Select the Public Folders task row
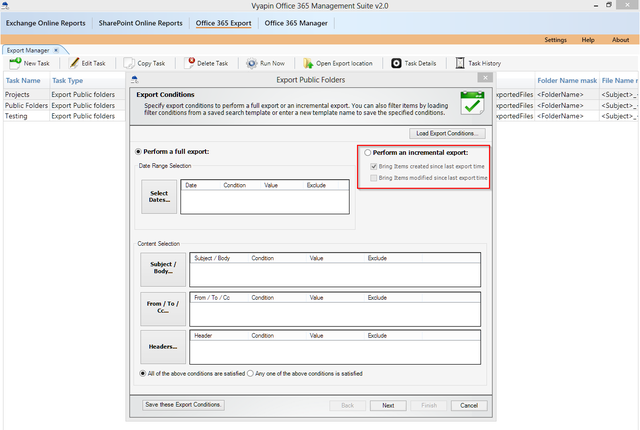The height and width of the screenshot is (430, 640). click(x=64, y=105)
